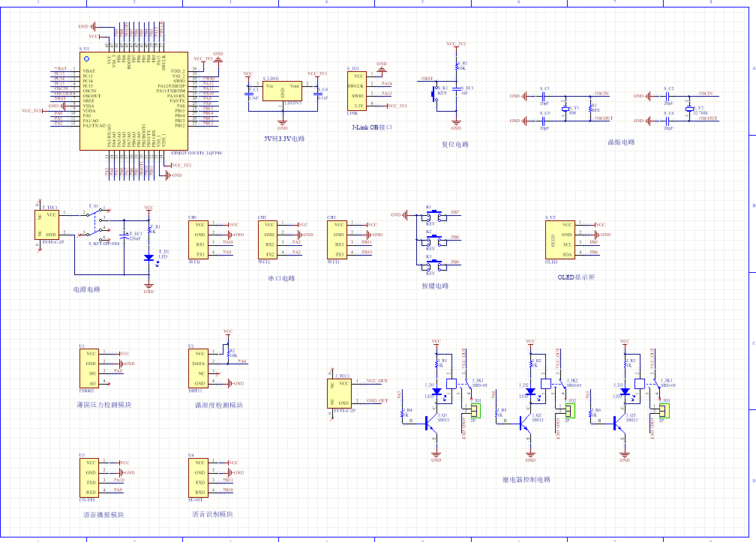Select the CH1 serial port header

pos(199,239)
